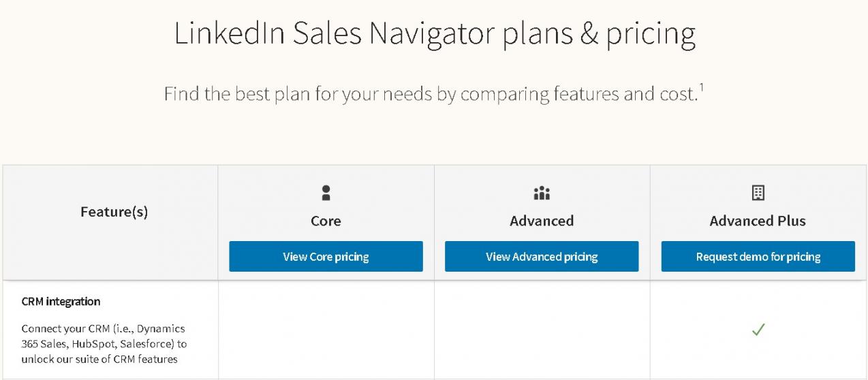Click the Advanced team people icon
Viewport: 868px width, 380px height.
click(x=542, y=193)
